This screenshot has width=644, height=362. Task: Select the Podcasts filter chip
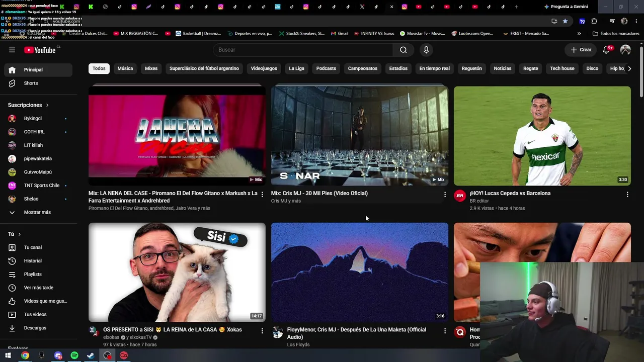pos(326,68)
